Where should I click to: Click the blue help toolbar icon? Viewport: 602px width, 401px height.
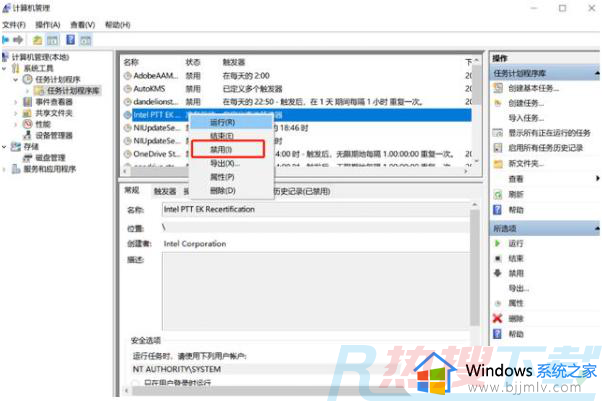tap(71, 40)
